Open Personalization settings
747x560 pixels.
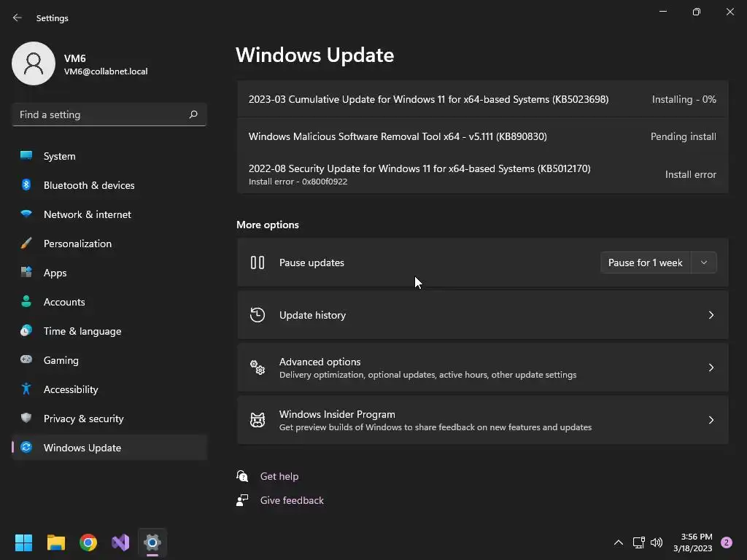click(x=109, y=244)
